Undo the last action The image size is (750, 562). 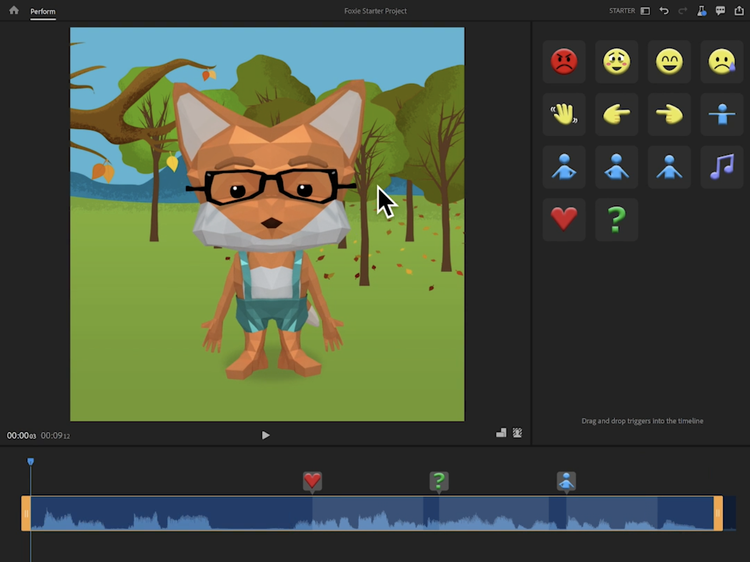point(664,11)
